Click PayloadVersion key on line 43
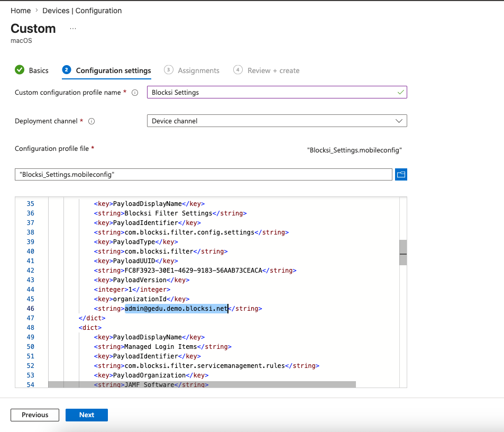This screenshot has height=432, width=504. 140,280
